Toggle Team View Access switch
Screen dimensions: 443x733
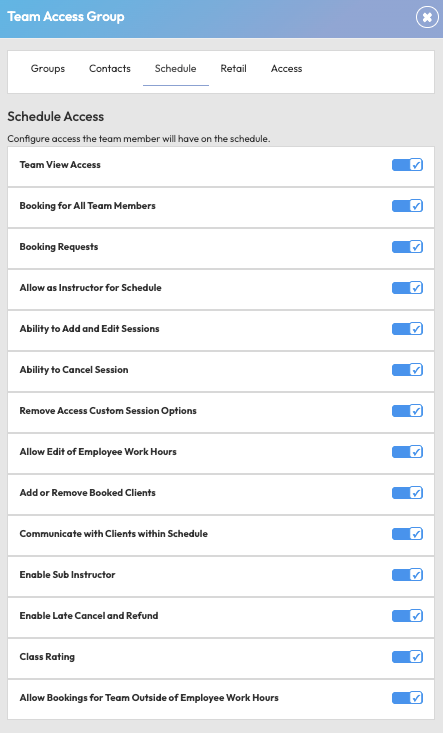[x=407, y=165]
